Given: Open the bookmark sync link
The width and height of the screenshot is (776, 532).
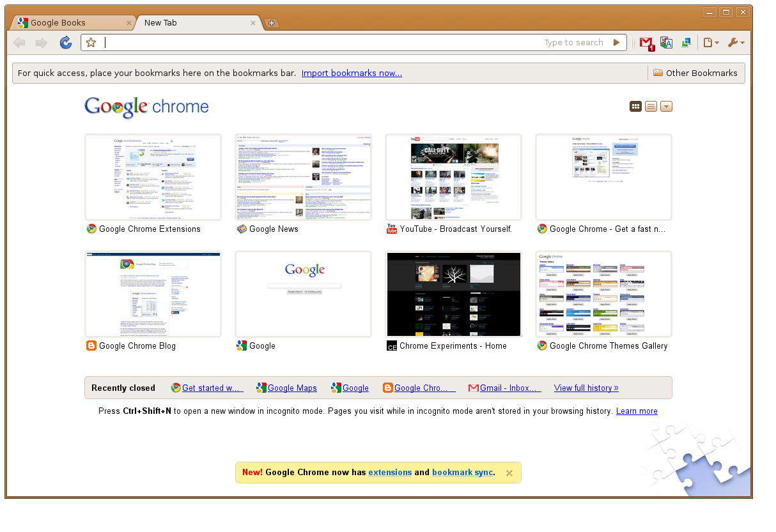Looking at the screenshot, I should pyautogui.click(x=462, y=473).
